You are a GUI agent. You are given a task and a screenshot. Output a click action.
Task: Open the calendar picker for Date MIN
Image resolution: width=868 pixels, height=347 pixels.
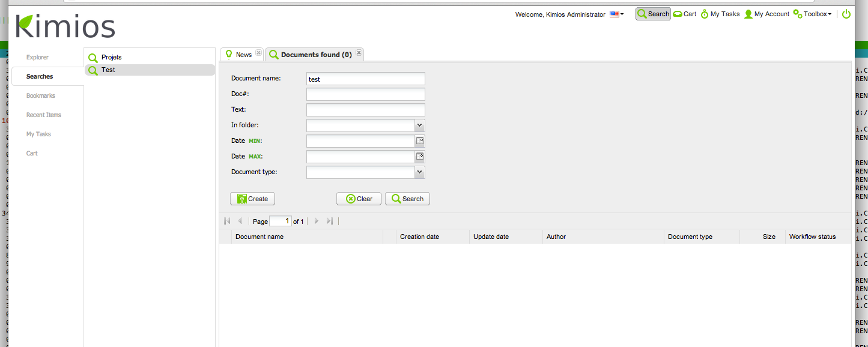pyautogui.click(x=420, y=140)
